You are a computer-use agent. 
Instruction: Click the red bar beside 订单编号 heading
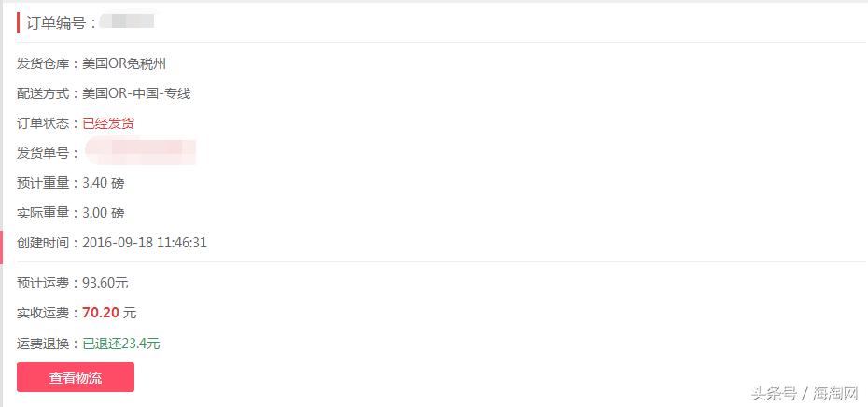(x=19, y=22)
